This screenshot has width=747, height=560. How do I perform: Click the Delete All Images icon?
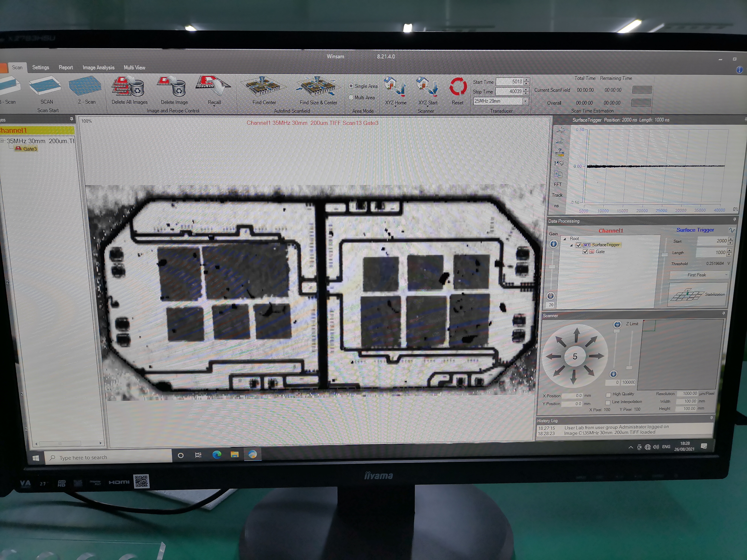tap(129, 87)
